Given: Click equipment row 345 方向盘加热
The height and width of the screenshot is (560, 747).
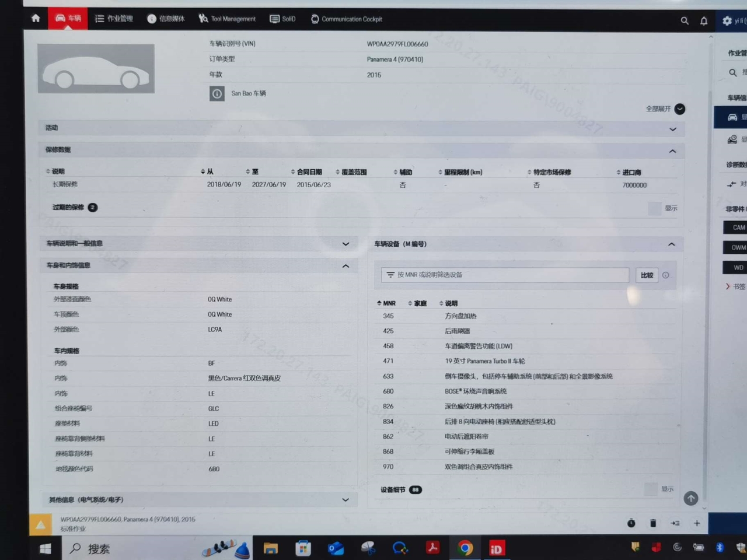Looking at the screenshot, I should click(525, 316).
